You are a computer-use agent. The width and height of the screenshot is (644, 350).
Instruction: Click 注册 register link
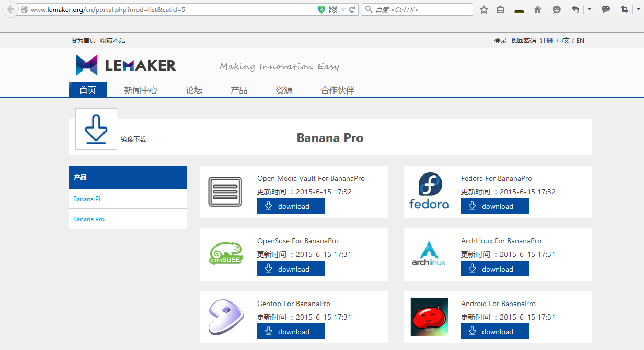click(x=546, y=40)
